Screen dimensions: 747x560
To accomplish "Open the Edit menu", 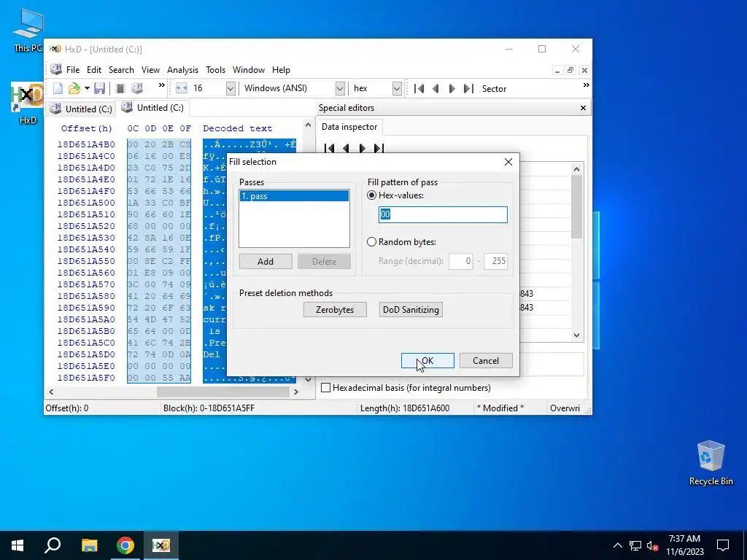I will (x=94, y=70).
